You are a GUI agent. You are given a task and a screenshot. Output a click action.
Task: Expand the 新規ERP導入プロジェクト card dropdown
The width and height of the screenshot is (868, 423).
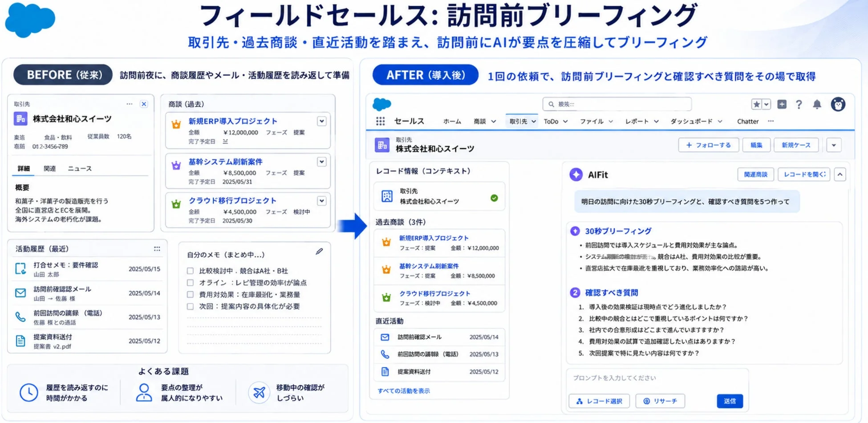(321, 121)
